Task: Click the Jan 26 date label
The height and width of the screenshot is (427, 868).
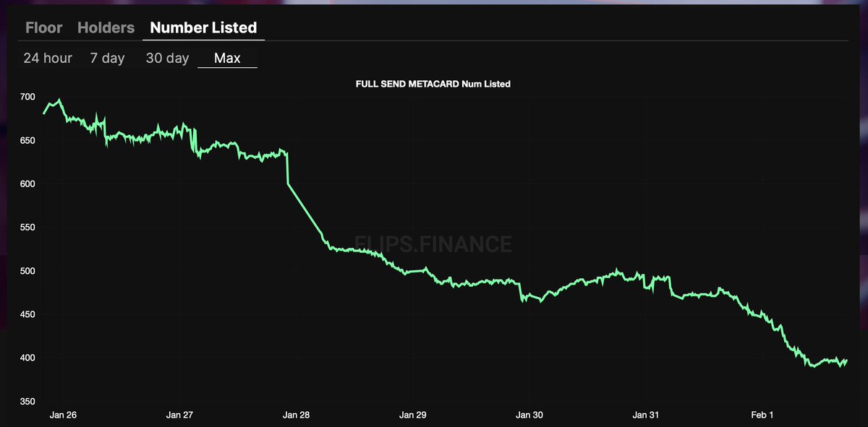Action: pos(63,415)
